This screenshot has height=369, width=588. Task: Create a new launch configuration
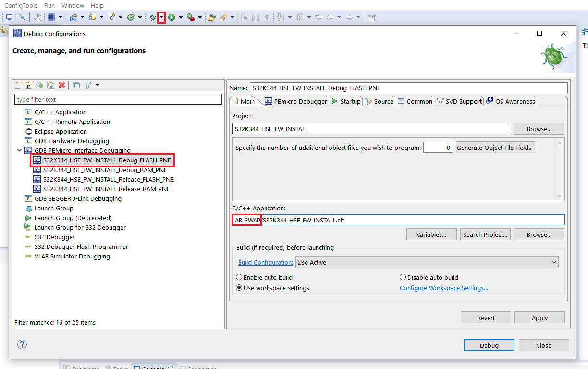pyautogui.click(x=17, y=85)
